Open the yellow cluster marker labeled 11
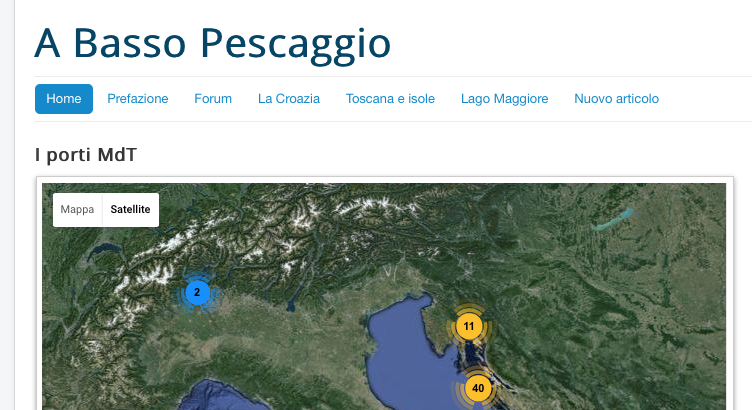This screenshot has width=752, height=410. [469, 327]
